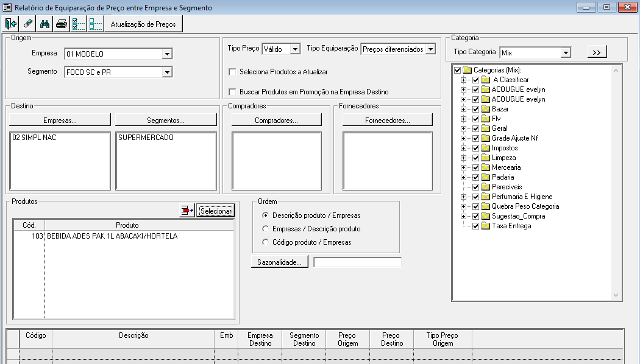Minimize the report window
Image resolution: width=640 pixels, height=364 pixels.
586,7
